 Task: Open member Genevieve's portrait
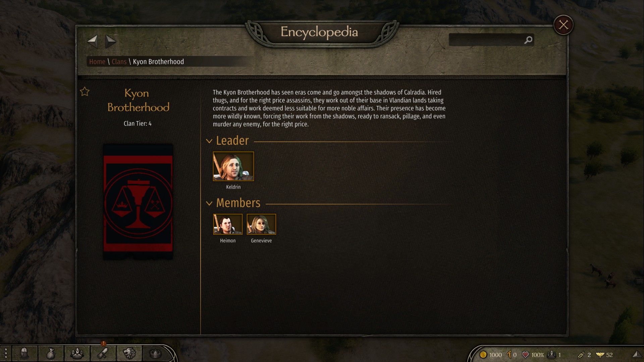(x=261, y=224)
